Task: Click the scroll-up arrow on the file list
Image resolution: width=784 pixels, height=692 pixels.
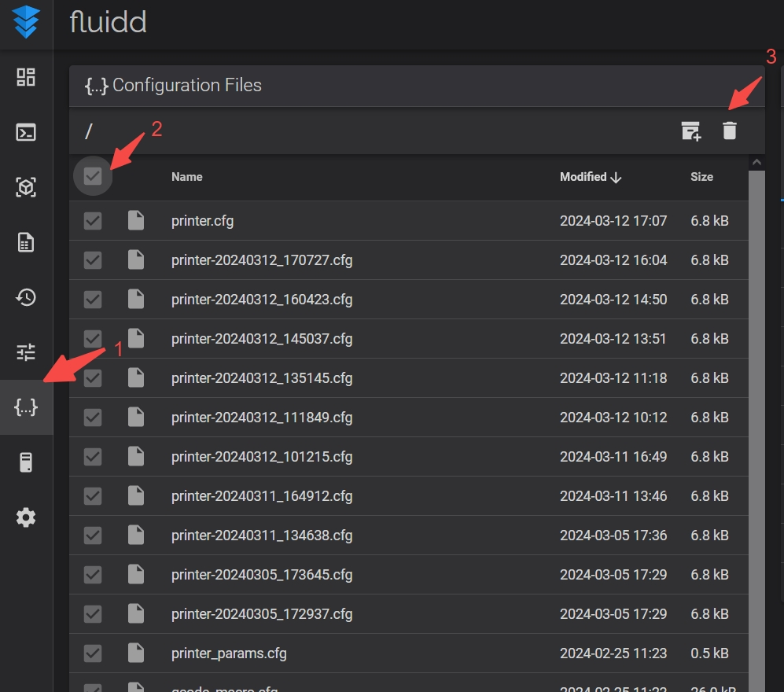Action: point(756,161)
